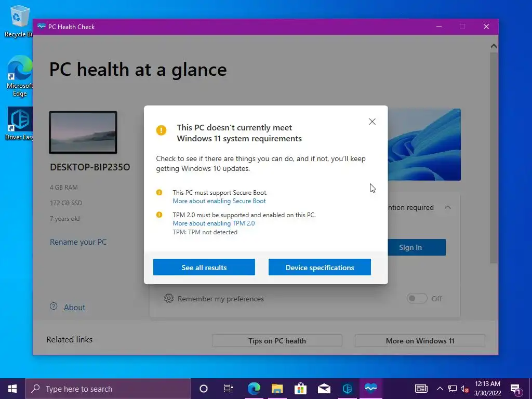Click the TPM 2.0 warning icon
The width and height of the screenshot is (532, 399).
pos(159,215)
